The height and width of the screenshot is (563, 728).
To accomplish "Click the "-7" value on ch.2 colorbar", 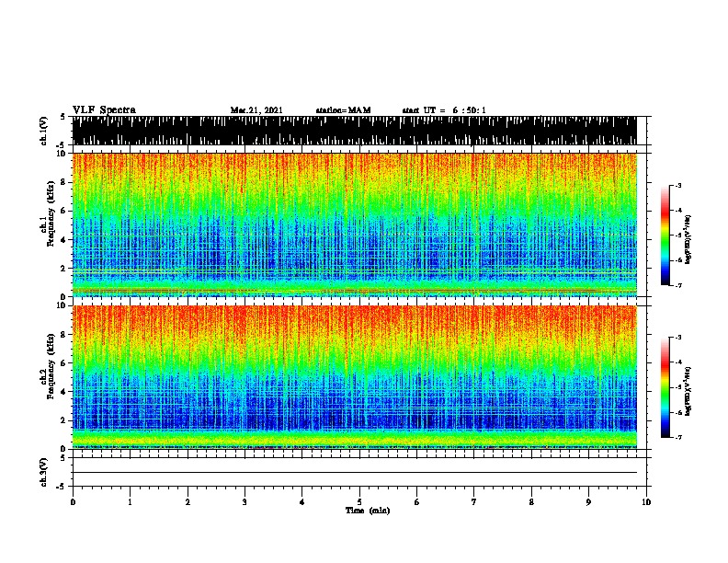I will [x=678, y=438].
